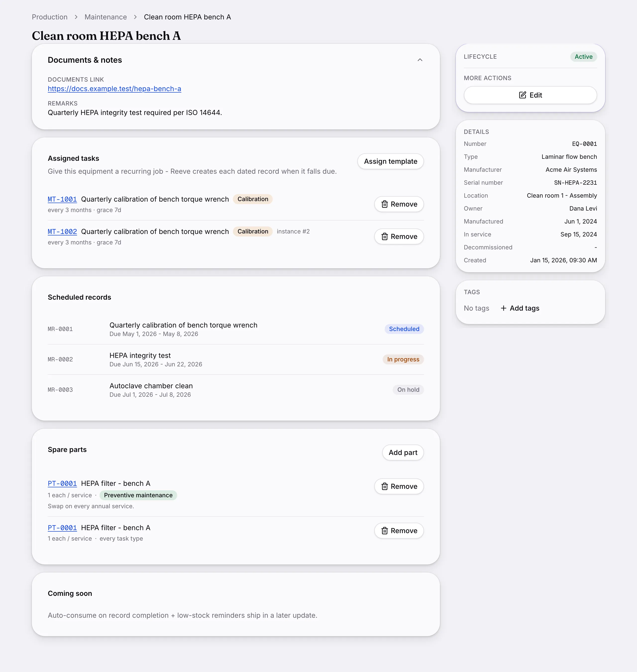Screen dimensions: 637x672
Task: Click the Remove button in the MT-1001 row
Action: click(x=399, y=204)
